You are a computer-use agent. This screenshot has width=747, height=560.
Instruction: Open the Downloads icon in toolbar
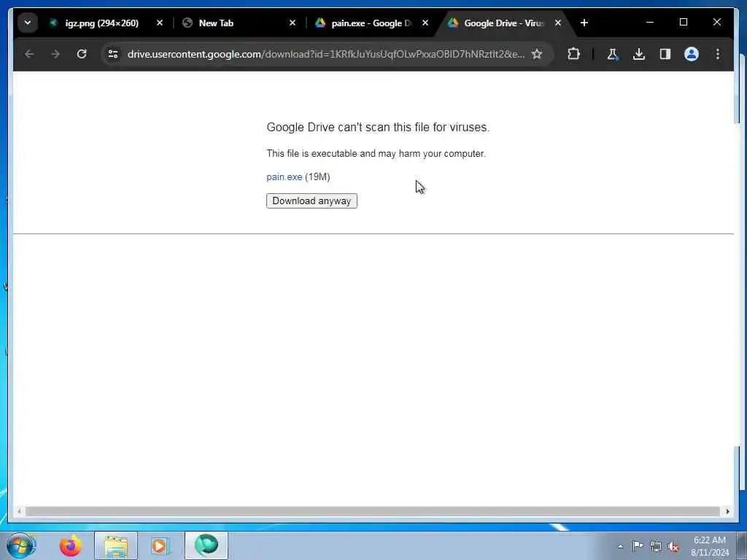click(639, 54)
